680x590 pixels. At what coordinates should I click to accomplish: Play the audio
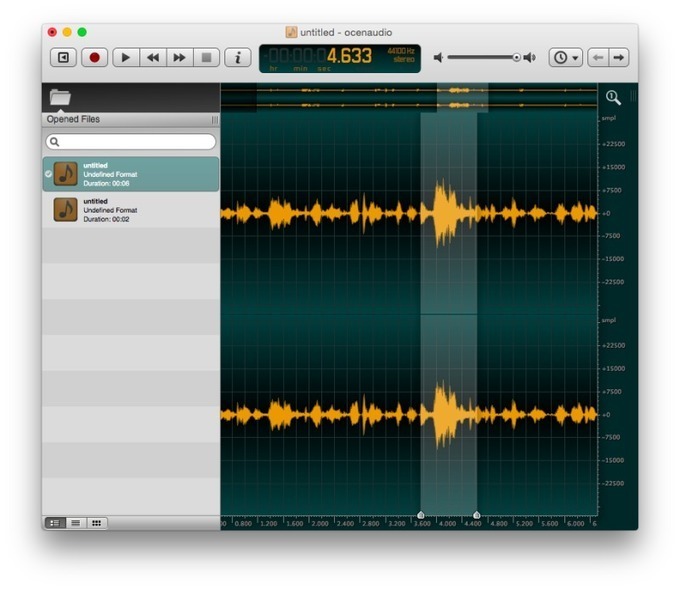126,57
